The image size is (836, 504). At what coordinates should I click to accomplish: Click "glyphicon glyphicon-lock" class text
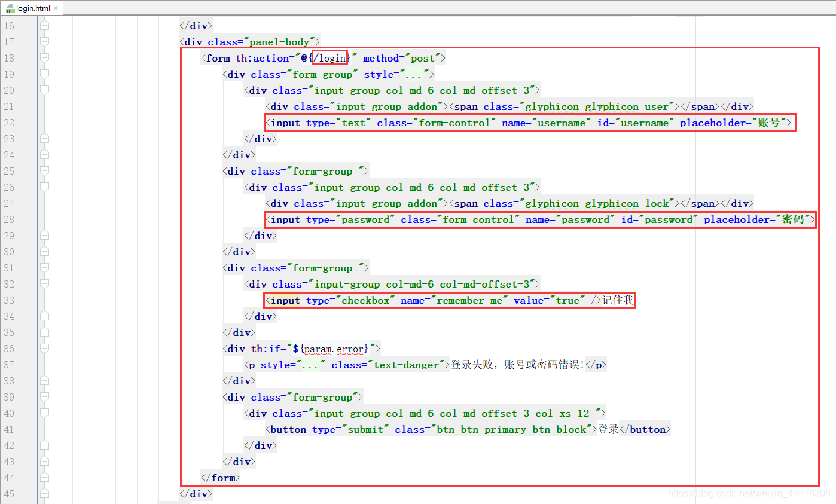tap(597, 203)
